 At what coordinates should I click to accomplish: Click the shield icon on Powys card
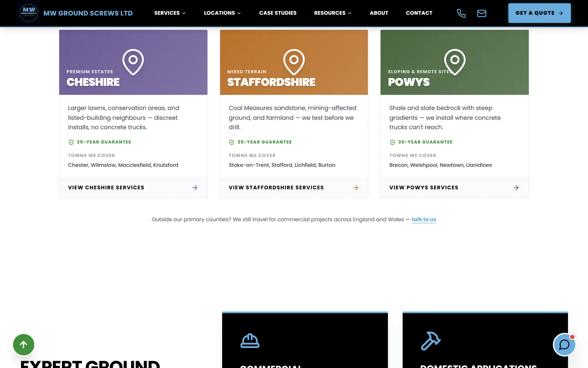click(x=392, y=142)
